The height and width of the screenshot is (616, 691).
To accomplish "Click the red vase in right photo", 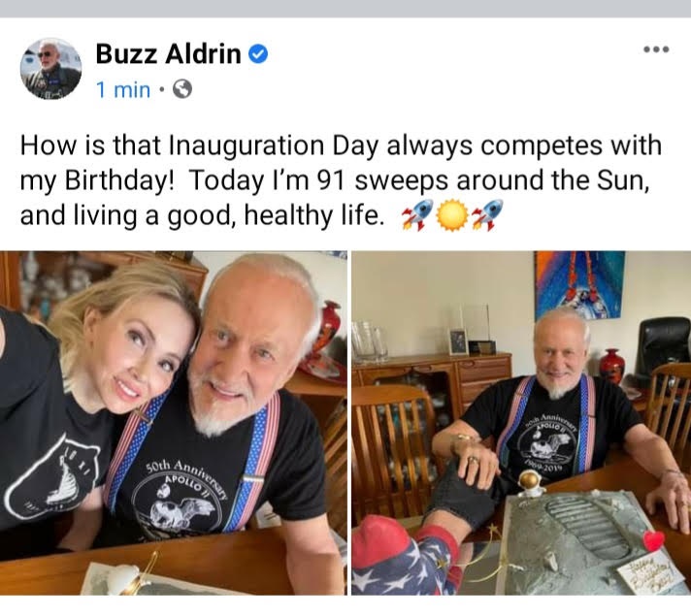I will [x=612, y=366].
